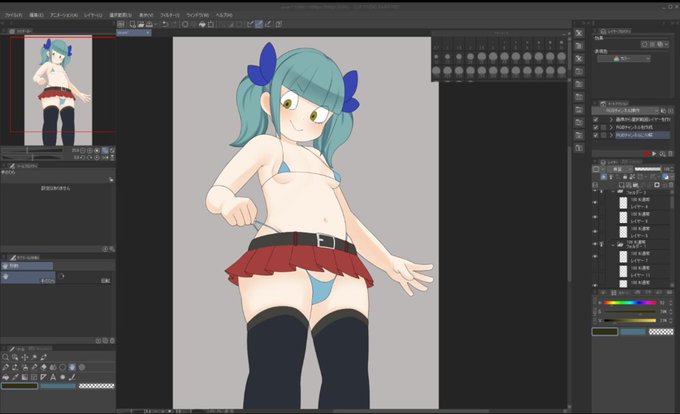The width and height of the screenshot is (680, 414).
Task: Delete auto action with trash icon
Action: [x=670, y=153]
